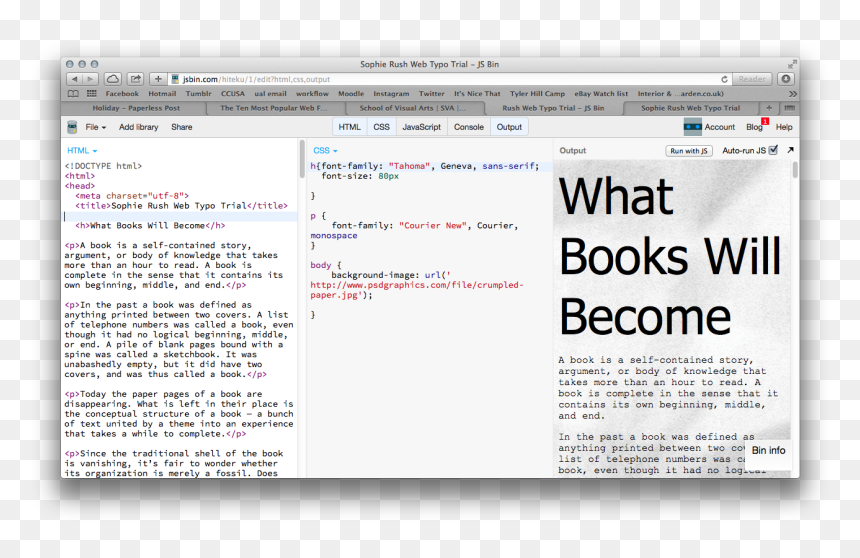Click the HTML panel scrollbar
Viewport: 860px width, 558px height.
302,159
